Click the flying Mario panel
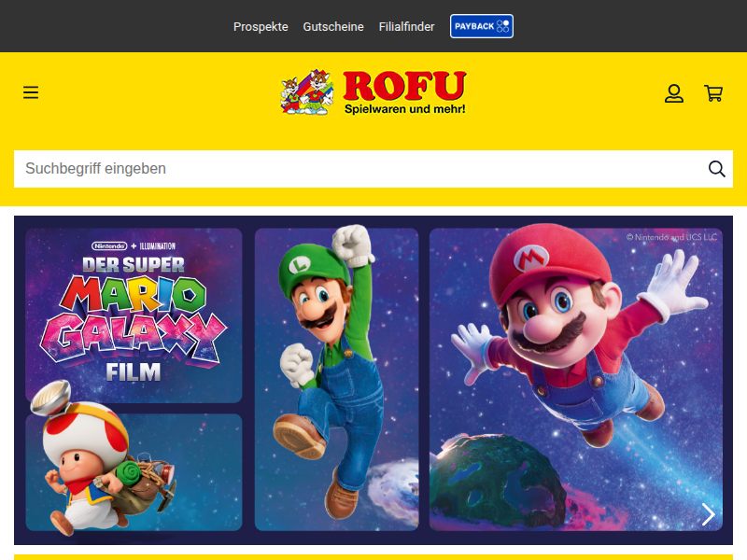Screen dimensions: 747x560 pyautogui.click(x=574, y=355)
